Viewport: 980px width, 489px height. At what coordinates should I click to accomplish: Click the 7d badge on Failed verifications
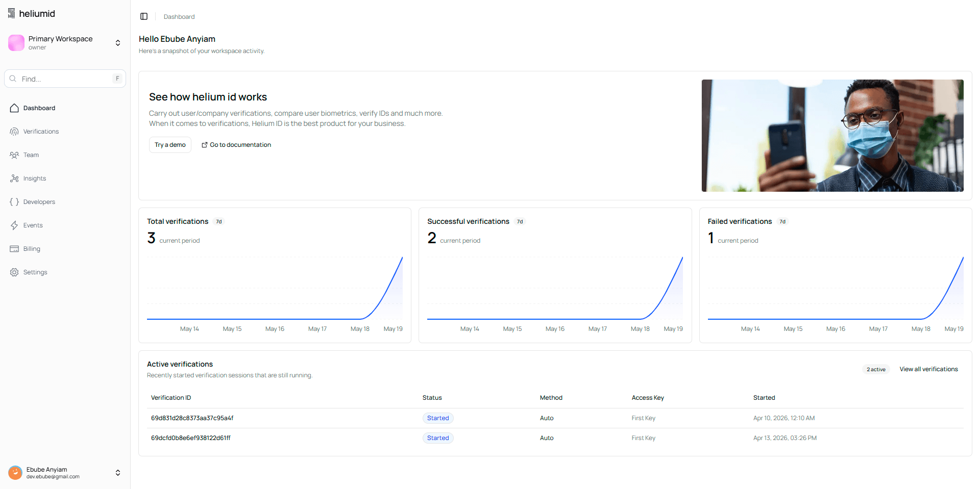tap(782, 222)
